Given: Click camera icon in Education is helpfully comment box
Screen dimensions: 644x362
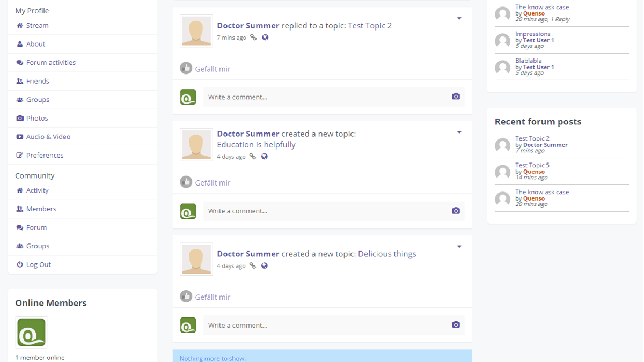Looking at the screenshot, I should coord(456,211).
